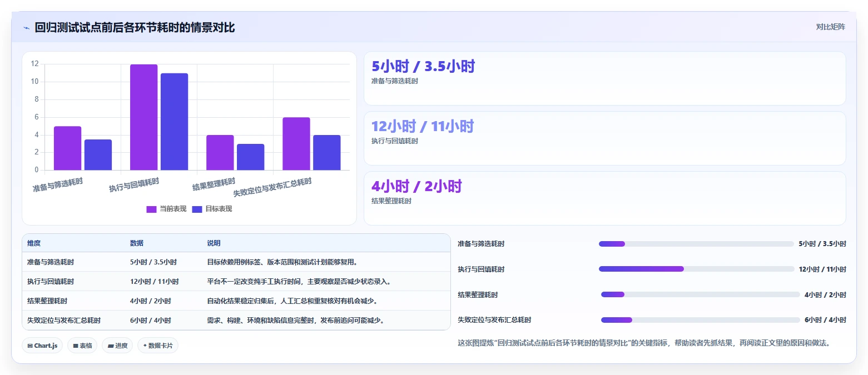Open the 12小时 / 11小时 data card
Image resolution: width=868 pixels, height=375 pixels.
(x=604, y=138)
